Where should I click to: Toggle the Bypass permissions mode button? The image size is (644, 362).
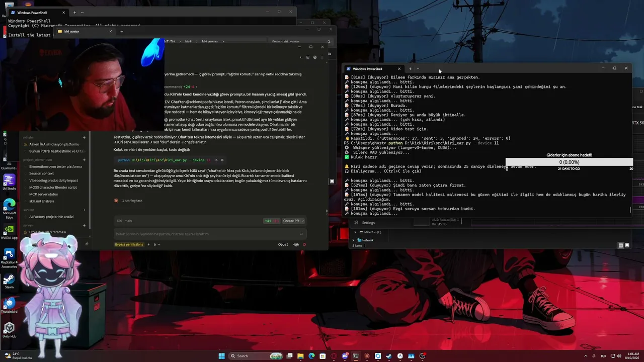[x=129, y=244]
